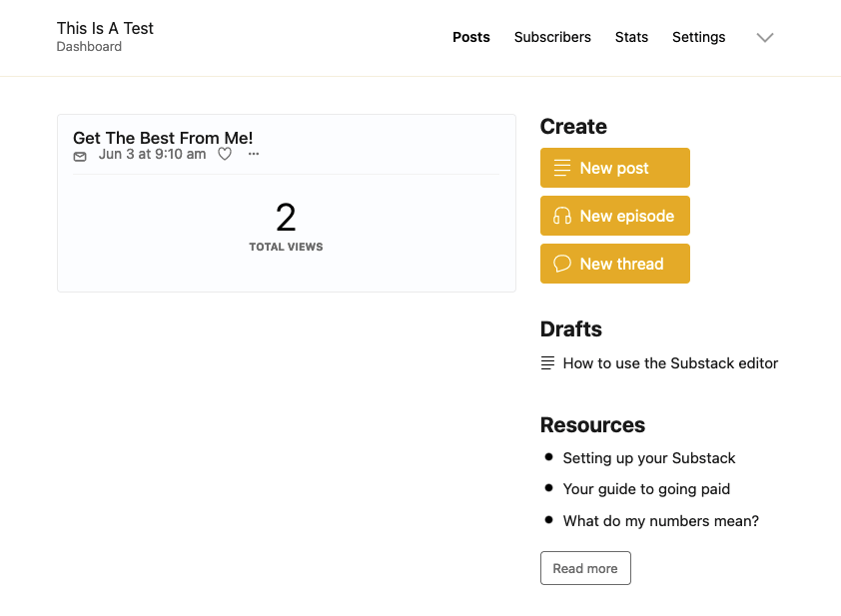Go to publication Settings
Viewport: 841px width, 616px height.
pyautogui.click(x=698, y=37)
